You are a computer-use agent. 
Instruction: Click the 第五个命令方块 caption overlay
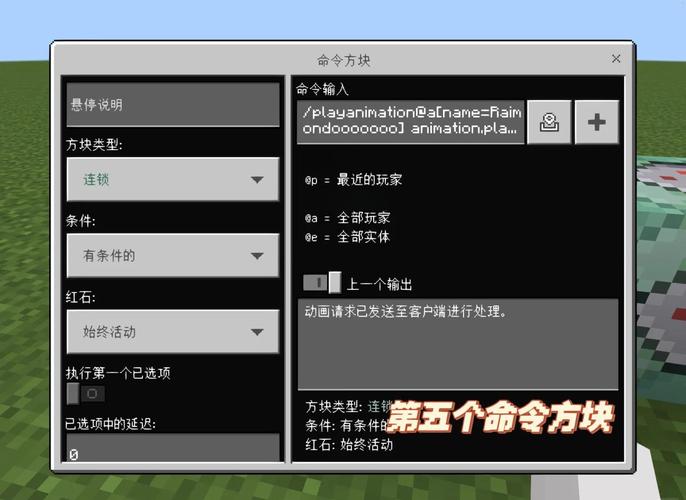pos(499,418)
